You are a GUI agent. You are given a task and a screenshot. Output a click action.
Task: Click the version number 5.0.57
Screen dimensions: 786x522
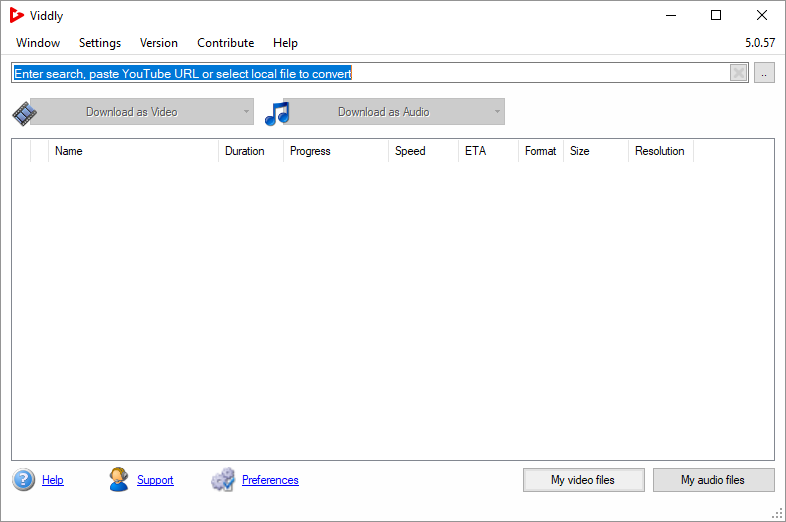coord(760,43)
